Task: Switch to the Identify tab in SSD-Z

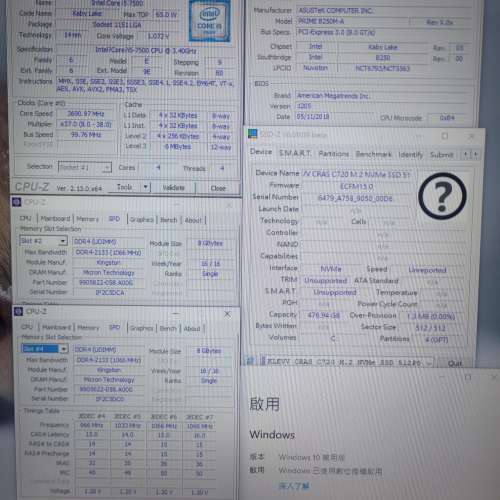Action: coord(410,155)
